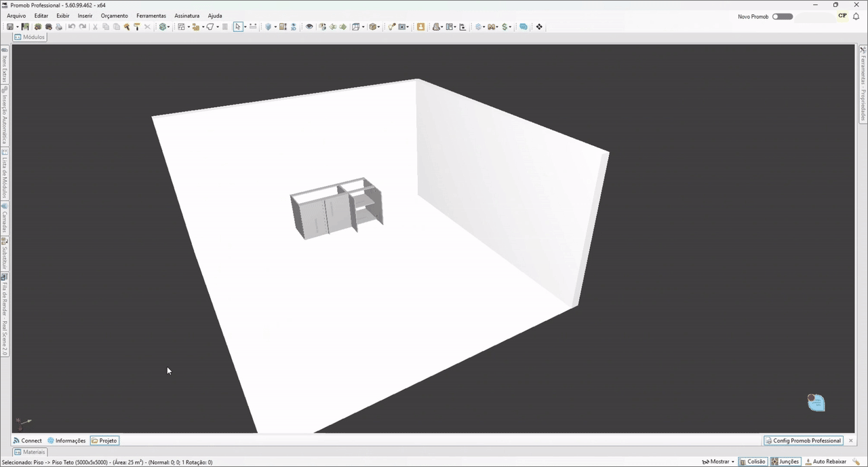The image size is (868, 467).
Task: Toggle Junções in the status bar
Action: [785, 462]
